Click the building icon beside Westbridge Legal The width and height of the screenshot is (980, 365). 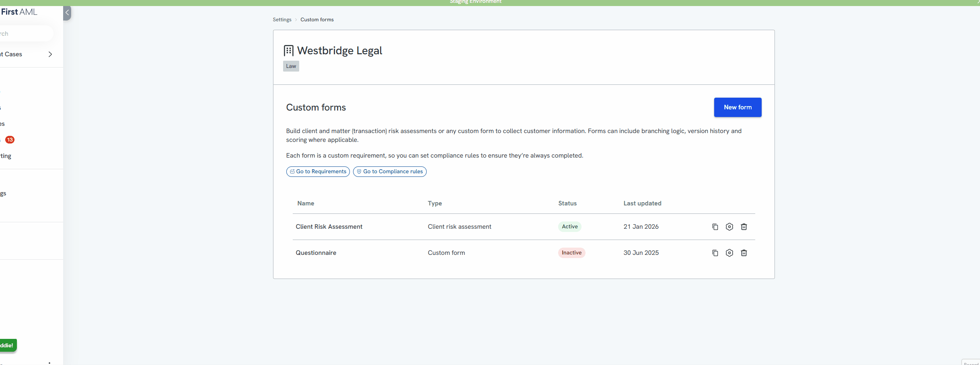point(289,51)
